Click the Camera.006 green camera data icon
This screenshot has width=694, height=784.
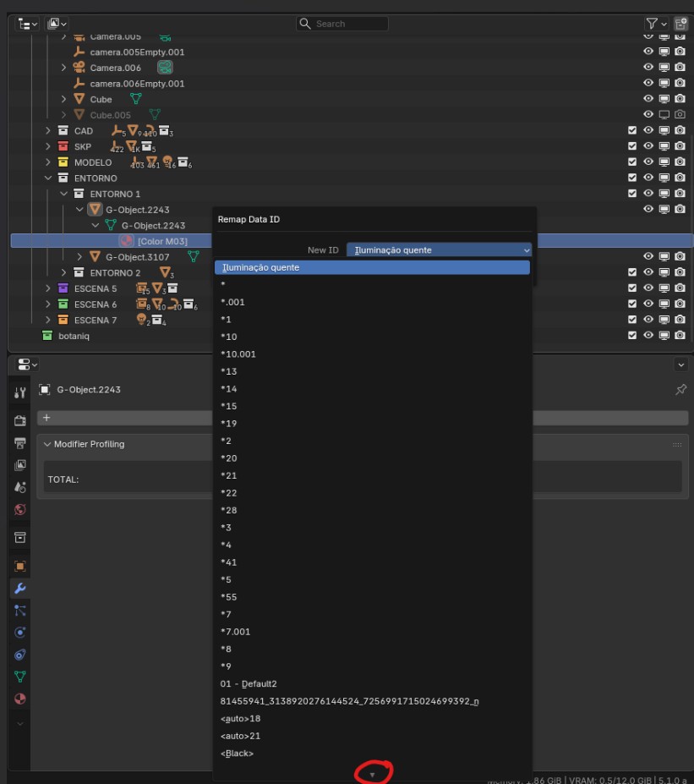click(x=165, y=67)
